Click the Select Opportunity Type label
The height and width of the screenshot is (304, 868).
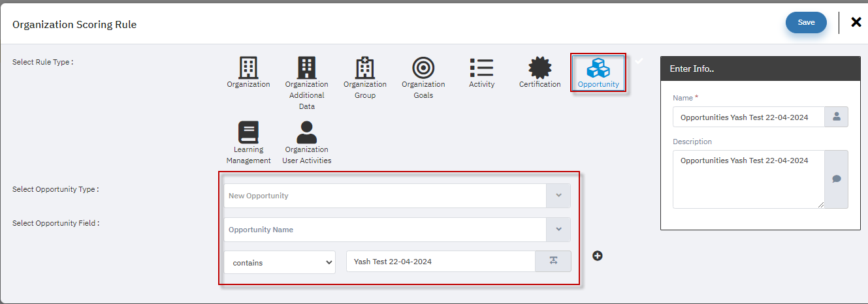click(56, 189)
